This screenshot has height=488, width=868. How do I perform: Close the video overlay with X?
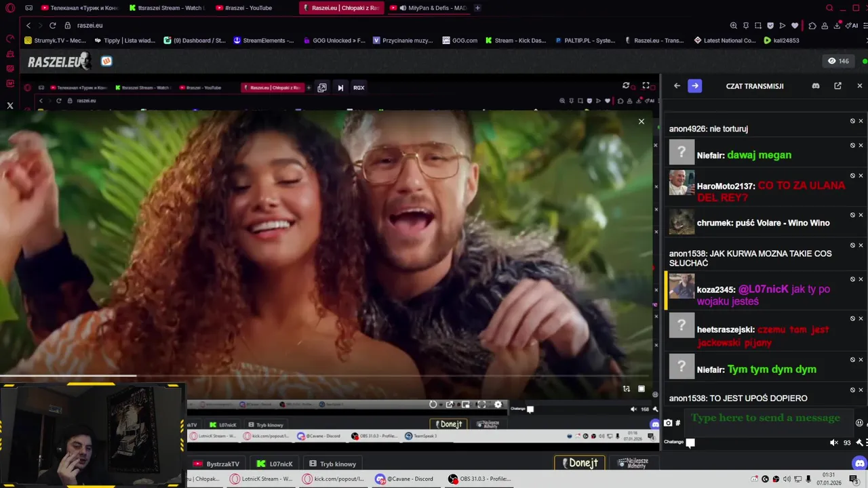coord(642,121)
